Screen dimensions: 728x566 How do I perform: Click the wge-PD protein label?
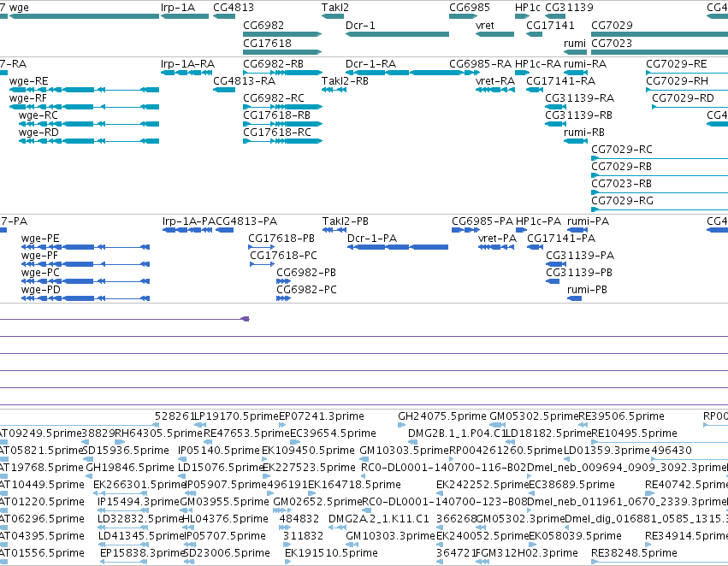pos(41,290)
